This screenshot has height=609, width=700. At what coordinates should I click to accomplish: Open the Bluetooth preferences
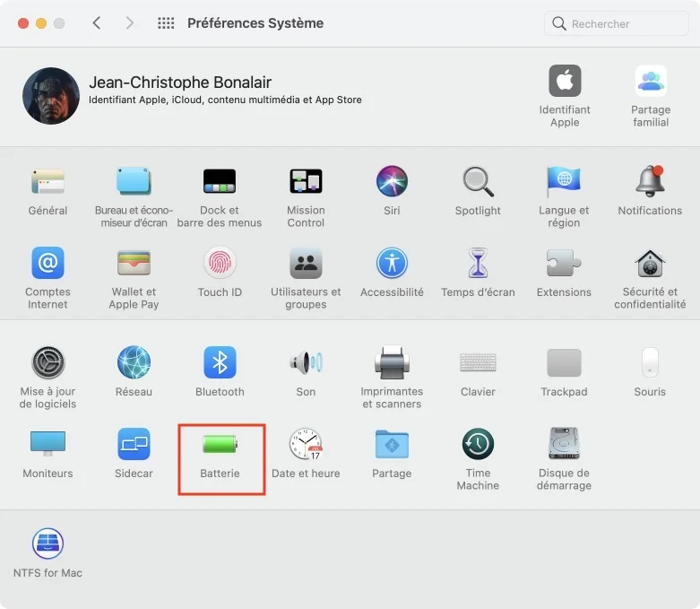[220, 362]
